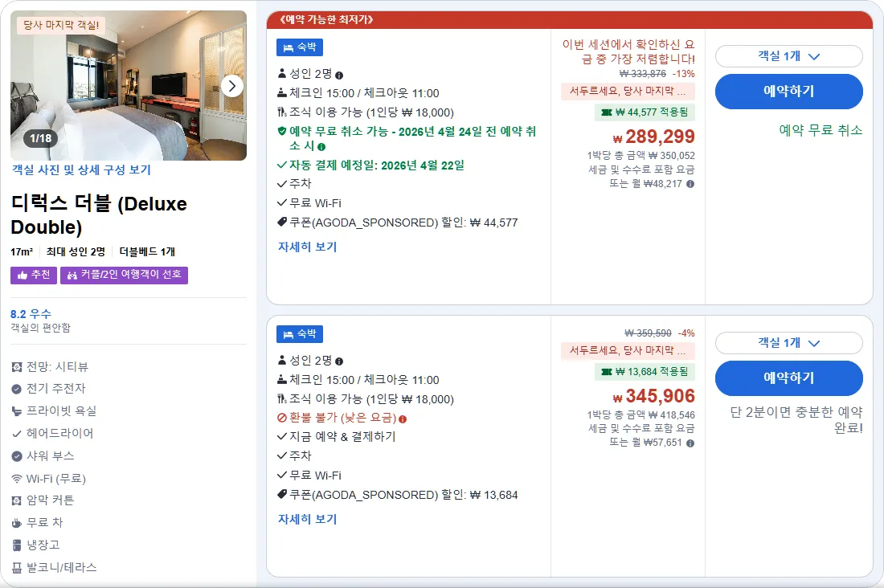Click the 시티뷰 view icon
The image size is (884, 588).
point(17,367)
